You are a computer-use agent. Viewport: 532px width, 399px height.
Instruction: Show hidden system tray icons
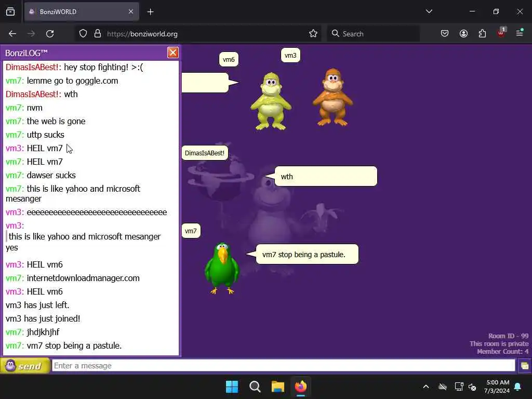(x=426, y=387)
